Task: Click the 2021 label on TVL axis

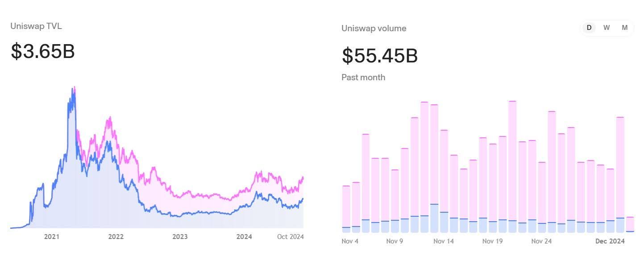Action: (52, 237)
